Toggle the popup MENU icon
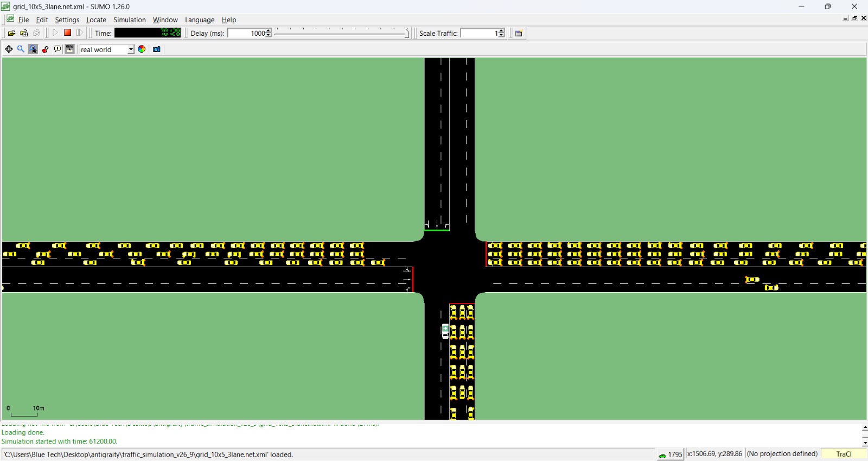The width and height of the screenshot is (868, 461). (70, 49)
